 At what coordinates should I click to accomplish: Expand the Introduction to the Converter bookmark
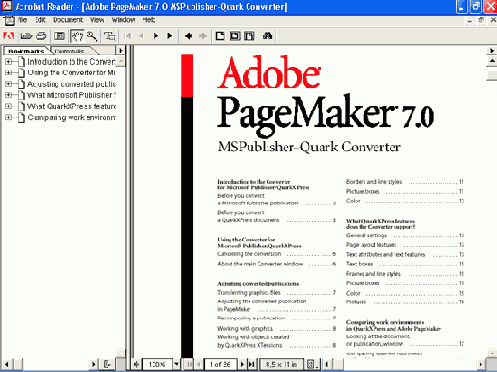pos(8,62)
